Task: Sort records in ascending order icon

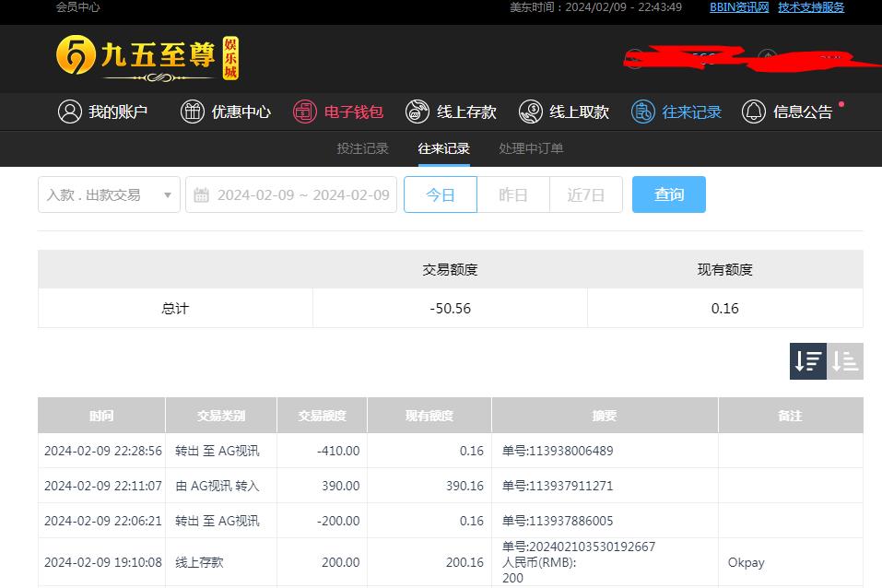Action: click(845, 361)
